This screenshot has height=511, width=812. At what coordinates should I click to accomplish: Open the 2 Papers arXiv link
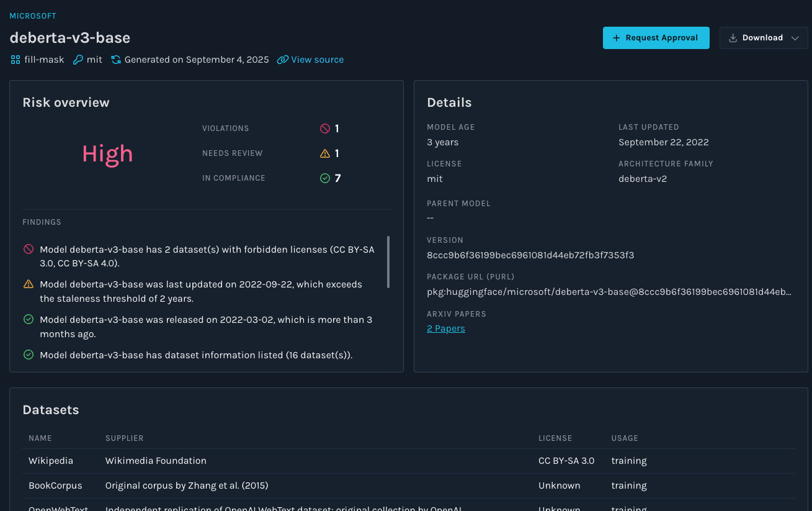446,328
